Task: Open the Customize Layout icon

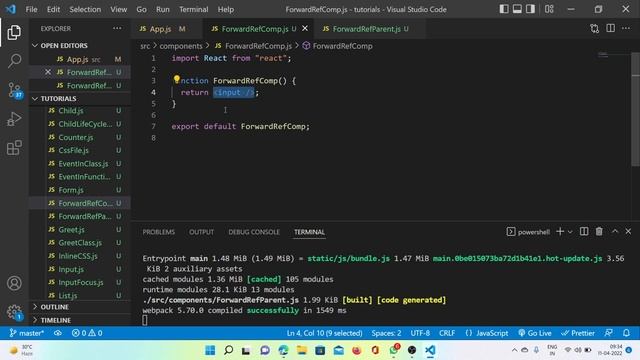Action: pyautogui.click(x=549, y=9)
